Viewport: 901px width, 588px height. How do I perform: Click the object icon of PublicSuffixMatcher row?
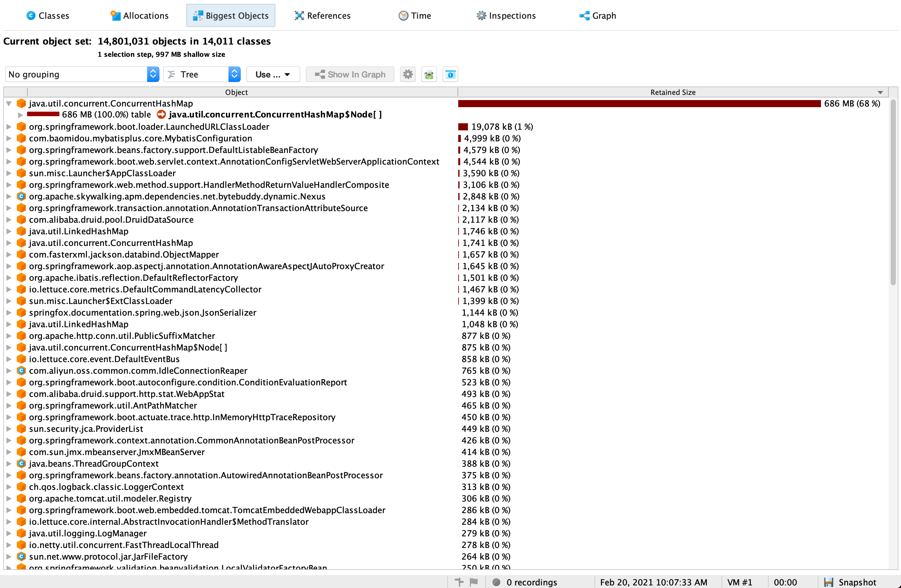point(21,336)
